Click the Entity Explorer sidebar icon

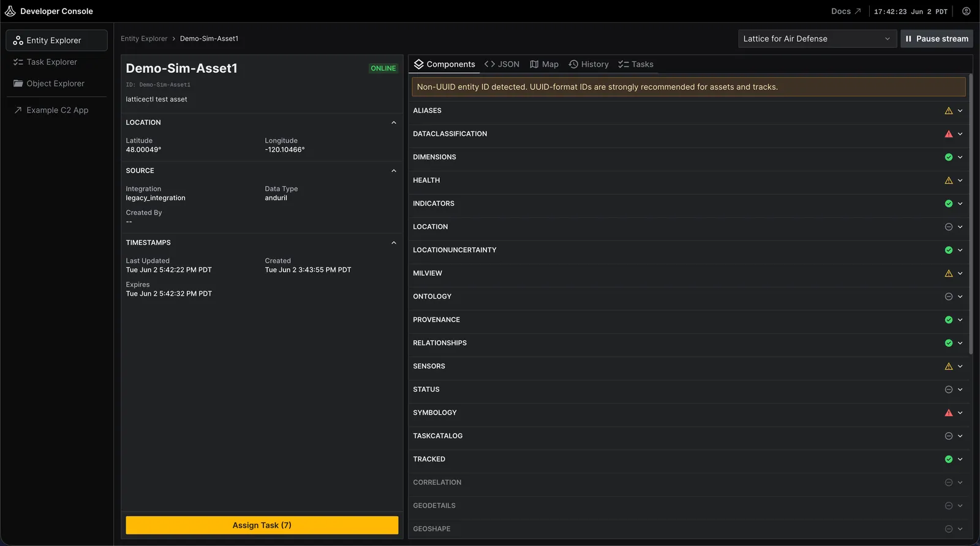tap(18, 40)
